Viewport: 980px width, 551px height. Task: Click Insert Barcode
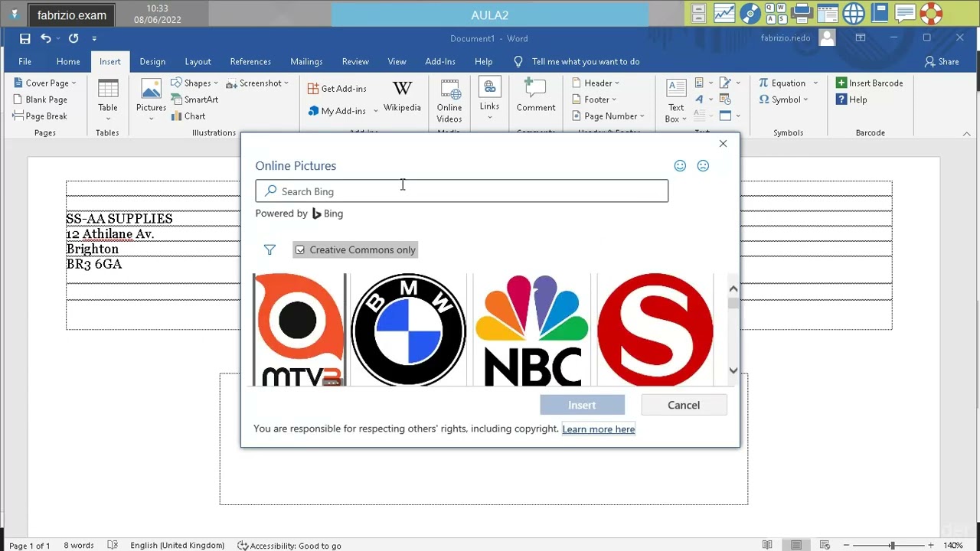(869, 83)
